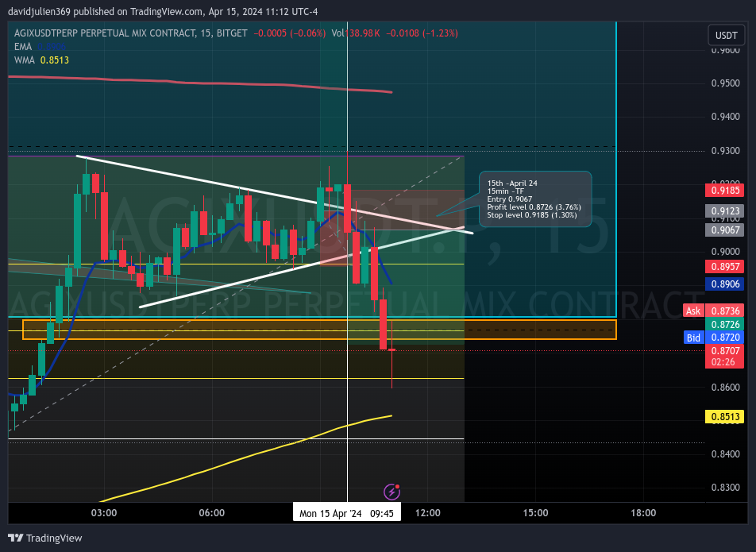Click the 0.8400 price axis label
This screenshot has width=756, height=552.
tap(726, 454)
